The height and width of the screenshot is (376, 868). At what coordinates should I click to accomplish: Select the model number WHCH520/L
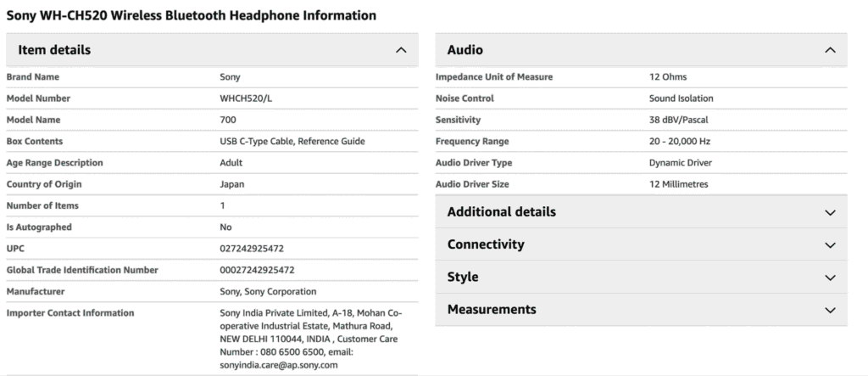[x=246, y=98]
